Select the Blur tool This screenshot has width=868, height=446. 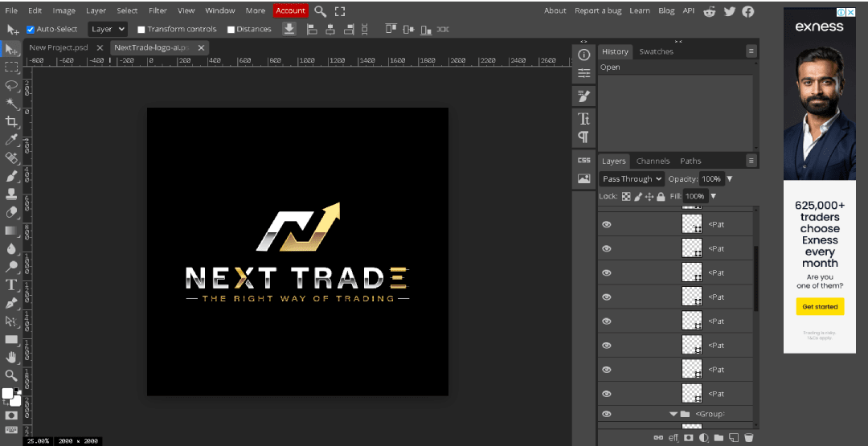pos(11,249)
